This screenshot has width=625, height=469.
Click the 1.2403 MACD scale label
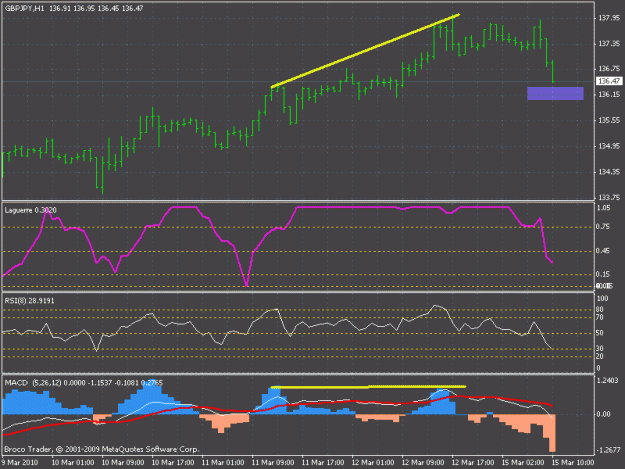608,381
